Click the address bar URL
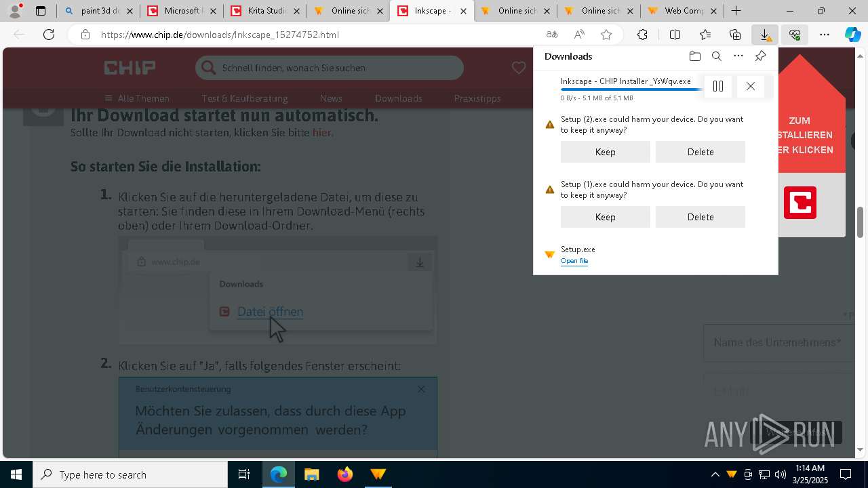Screen dimensions: 868x488 pyautogui.click(x=220, y=35)
